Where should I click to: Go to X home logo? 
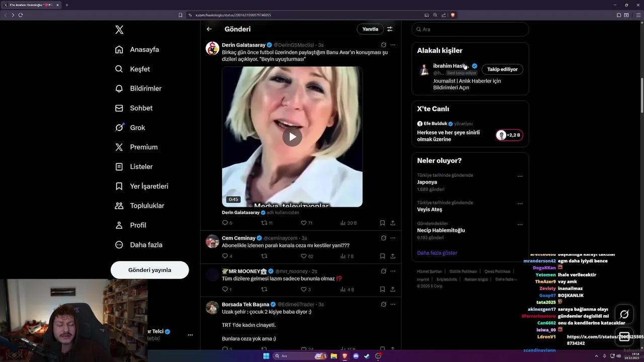pos(119,30)
